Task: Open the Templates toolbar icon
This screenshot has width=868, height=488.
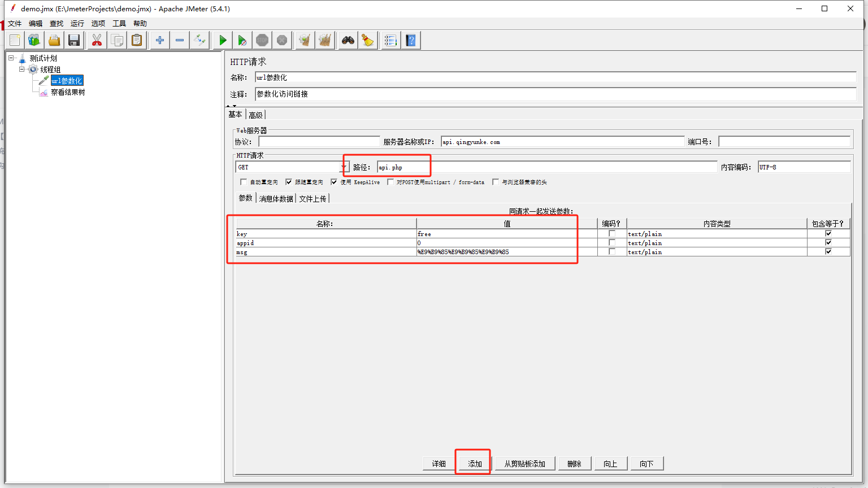Action: [34, 40]
